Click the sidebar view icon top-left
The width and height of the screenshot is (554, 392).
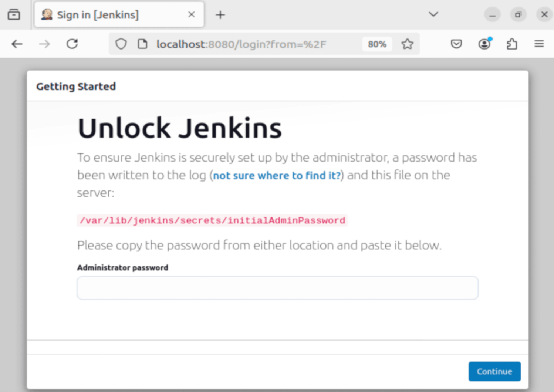(14, 14)
